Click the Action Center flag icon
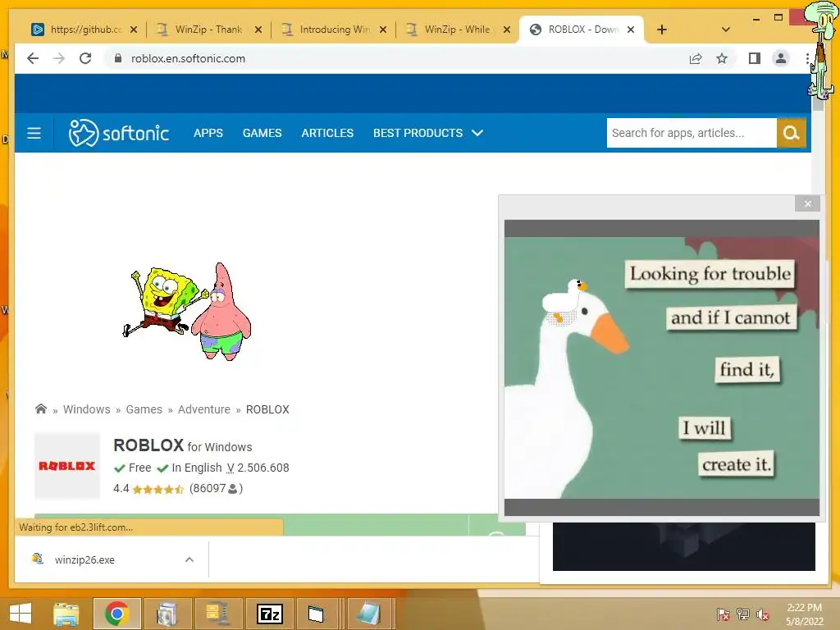The image size is (840, 630). (x=723, y=614)
